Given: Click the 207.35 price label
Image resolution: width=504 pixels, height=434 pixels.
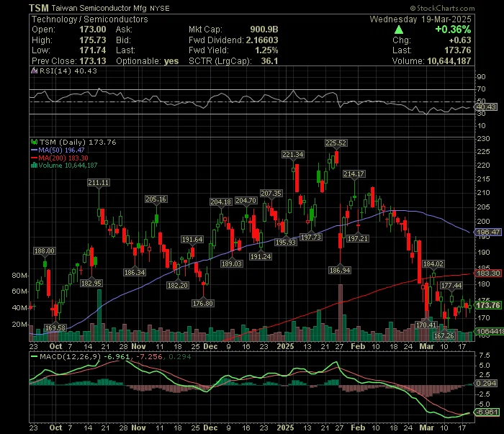Looking at the screenshot, I should (x=271, y=194).
